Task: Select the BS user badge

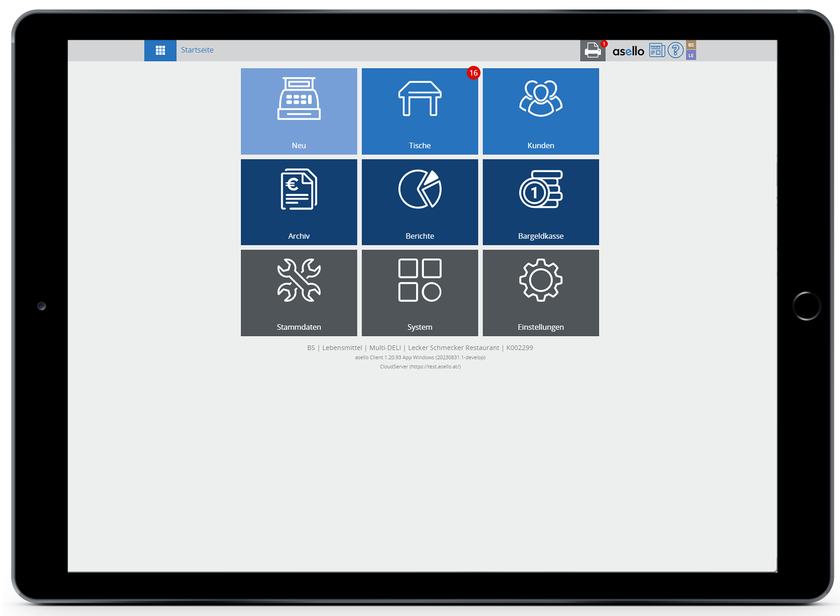Action: [x=691, y=45]
